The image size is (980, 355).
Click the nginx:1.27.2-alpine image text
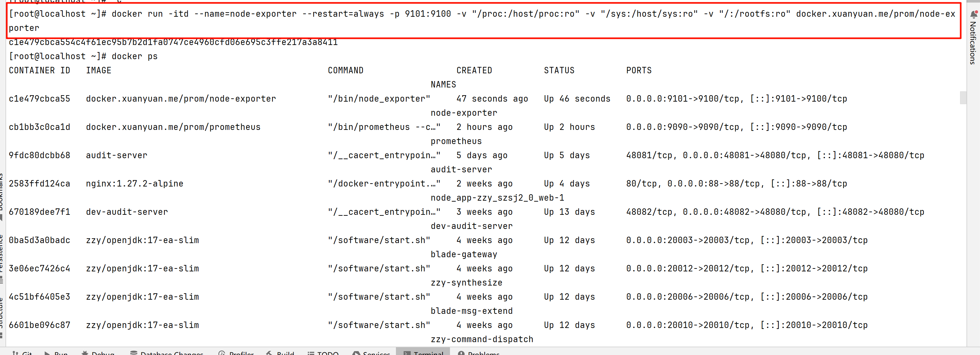[x=134, y=184]
